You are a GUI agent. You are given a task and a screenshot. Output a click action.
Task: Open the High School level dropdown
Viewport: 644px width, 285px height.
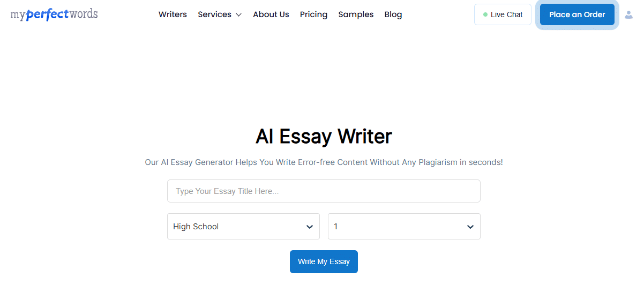[243, 227]
